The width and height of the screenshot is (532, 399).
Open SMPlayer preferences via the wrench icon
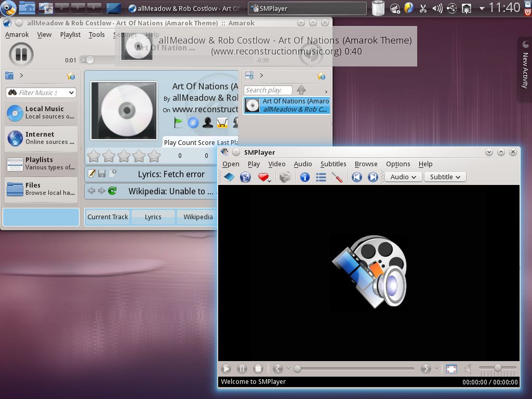(337, 177)
